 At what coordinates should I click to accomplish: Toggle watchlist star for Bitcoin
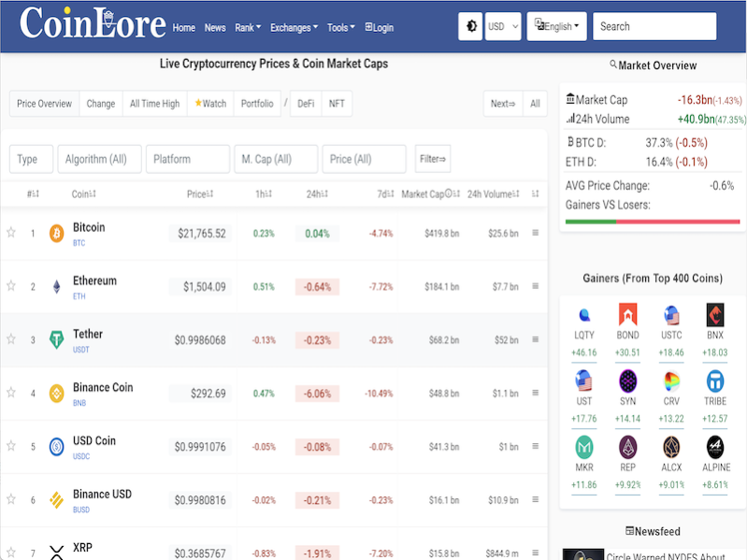coord(11,233)
